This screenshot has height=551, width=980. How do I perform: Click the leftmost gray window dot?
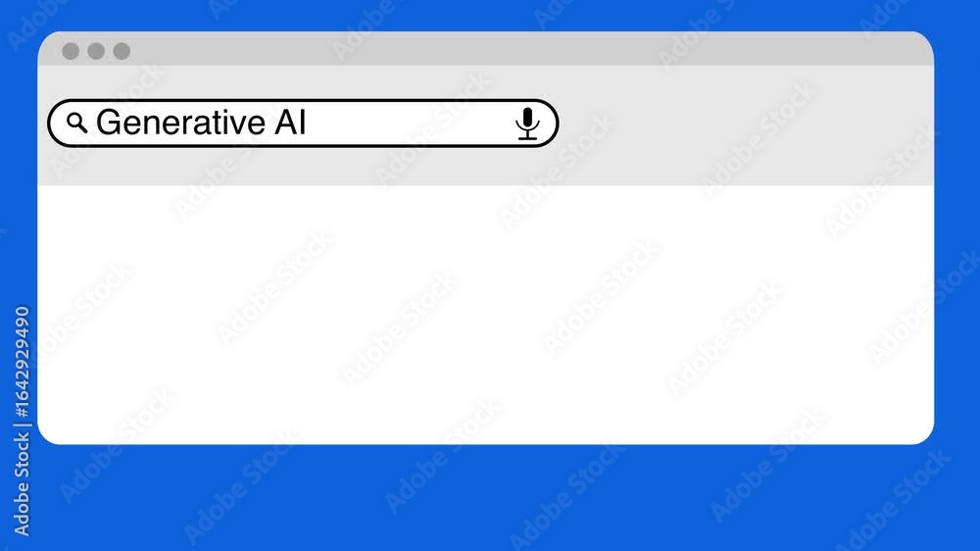(x=71, y=51)
